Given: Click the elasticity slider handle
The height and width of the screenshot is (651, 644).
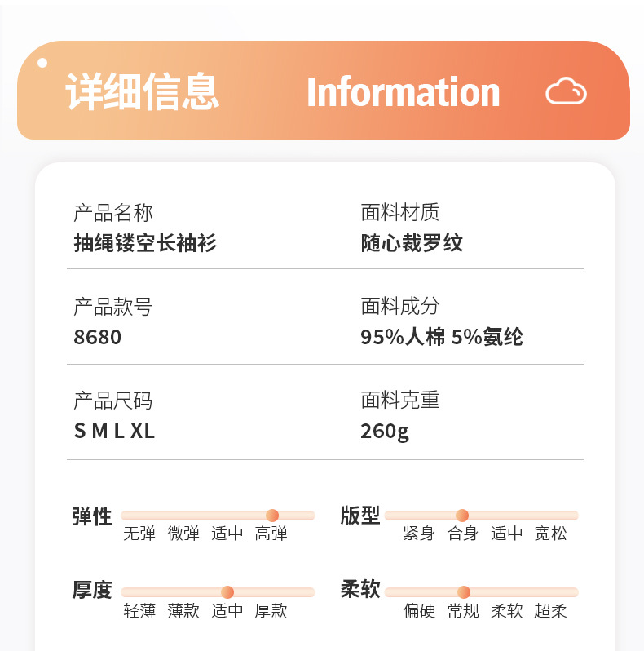Looking at the screenshot, I should tap(272, 516).
